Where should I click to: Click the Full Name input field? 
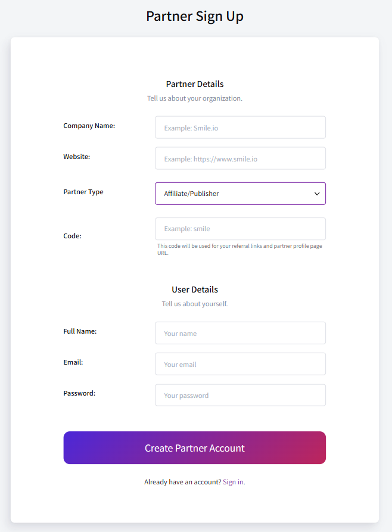pos(240,333)
